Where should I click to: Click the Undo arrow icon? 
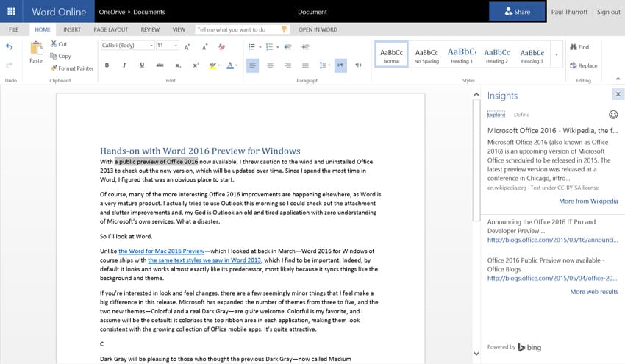[10, 47]
